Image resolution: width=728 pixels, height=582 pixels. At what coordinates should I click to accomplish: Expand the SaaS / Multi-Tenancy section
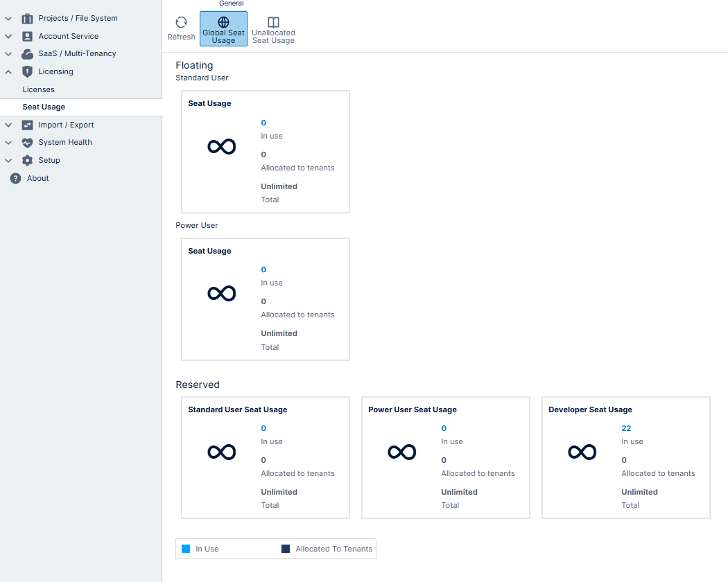pyautogui.click(x=8, y=53)
